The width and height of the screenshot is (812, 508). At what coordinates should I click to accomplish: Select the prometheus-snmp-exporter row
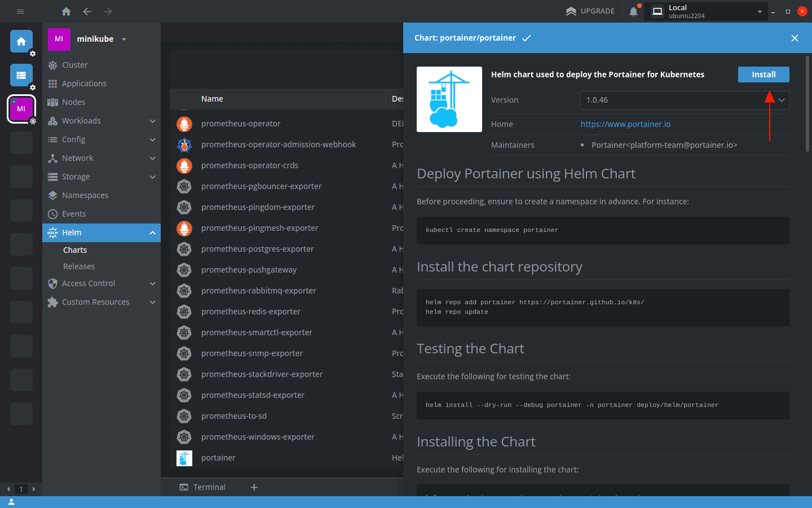pyautogui.click(x=286, y=353)
